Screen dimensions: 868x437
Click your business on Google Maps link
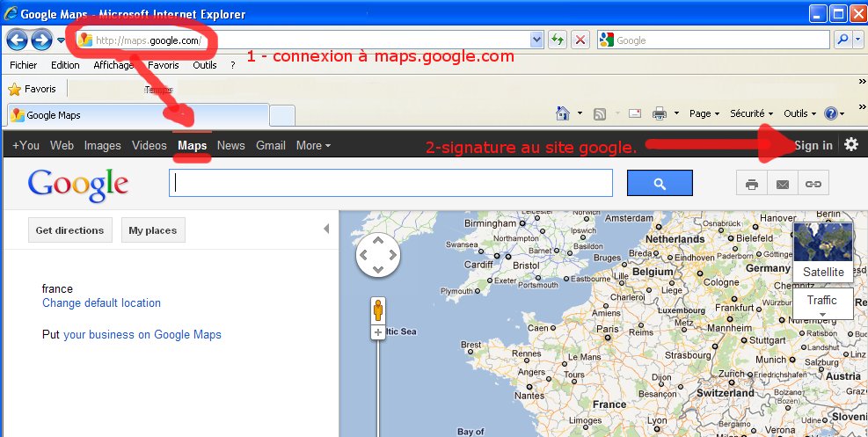click(x=142, y=334)
